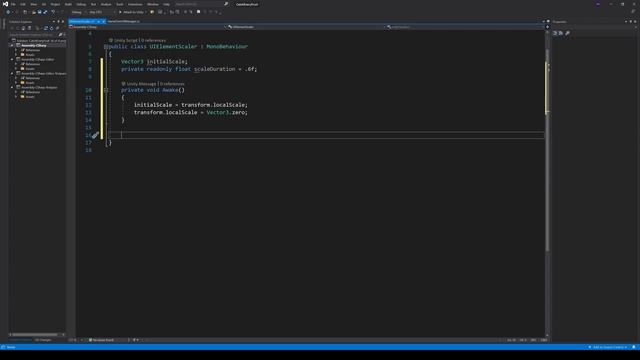640x360 pixels.
Task: Open the View menu
Action: click(33, 4)
